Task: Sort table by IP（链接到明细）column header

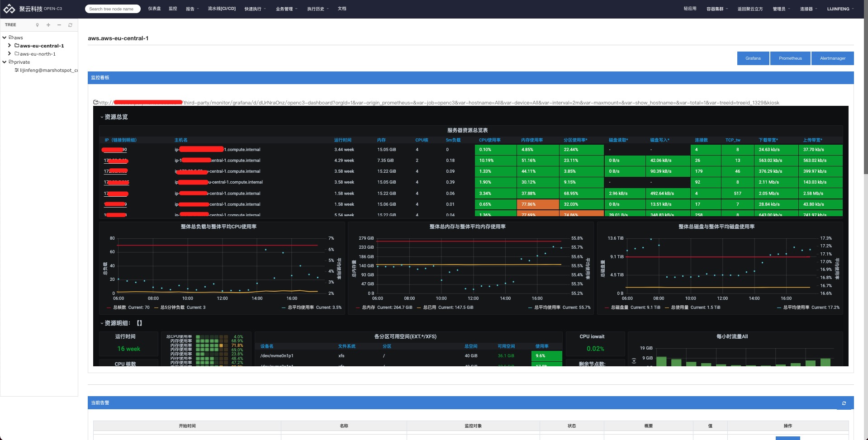Action: [120, 140]
